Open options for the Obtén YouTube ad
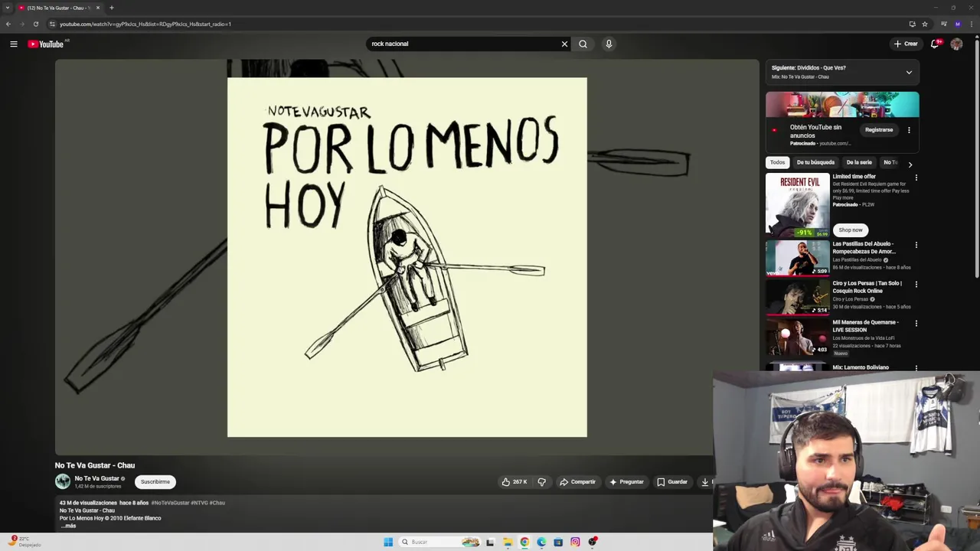Viewport: 980px width, 551px height. (x=909, y=130)
